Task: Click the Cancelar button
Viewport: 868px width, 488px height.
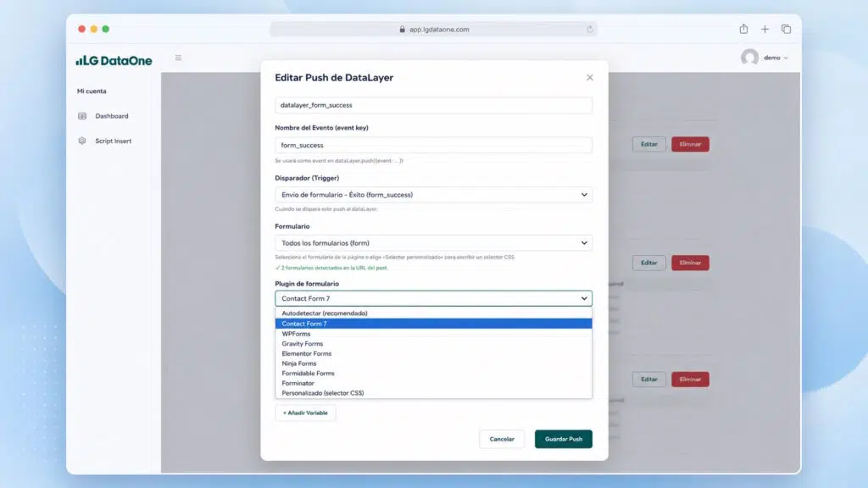Action: (x=502, y=439)
